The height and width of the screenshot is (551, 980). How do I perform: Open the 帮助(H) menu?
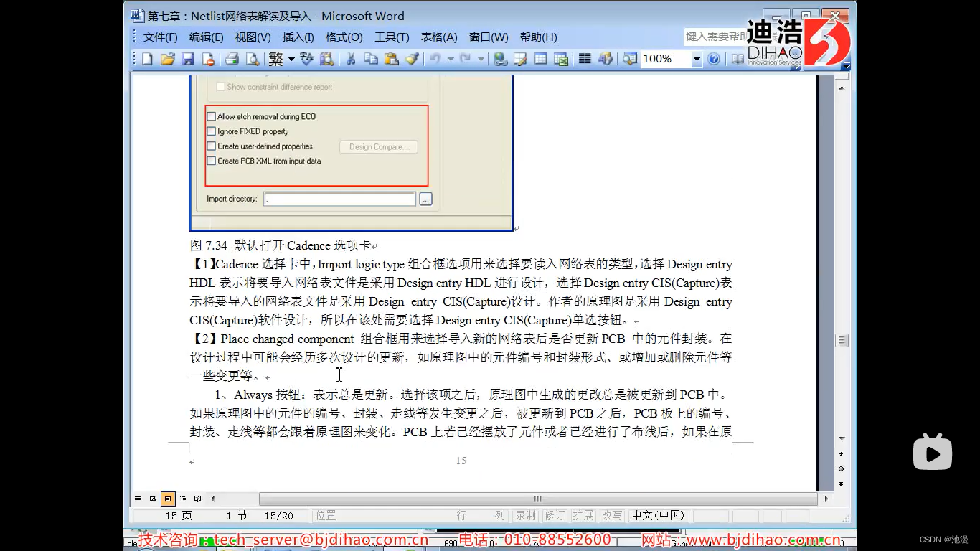click(538, 37)
